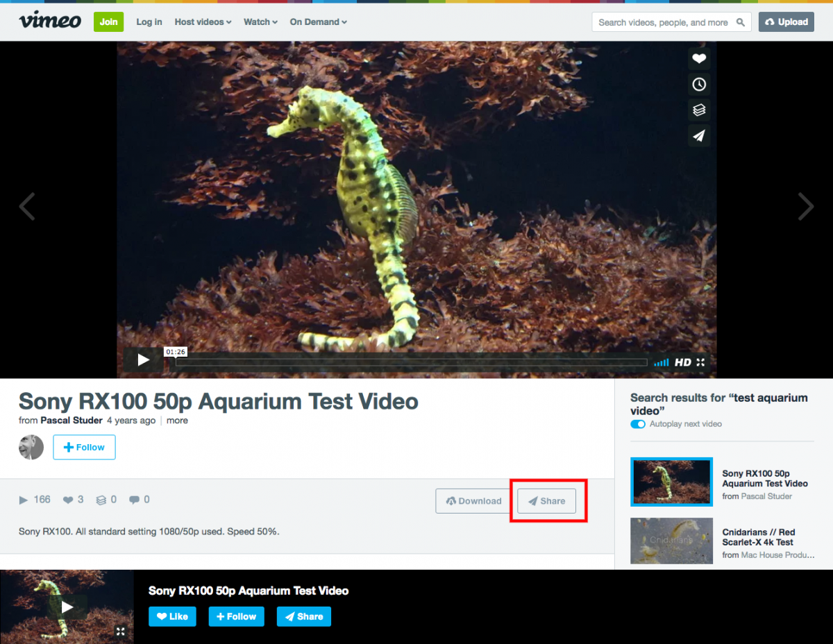Click the Share button in bottom bar
Screen dimensions: 833x644
click(x=304, y=616)
